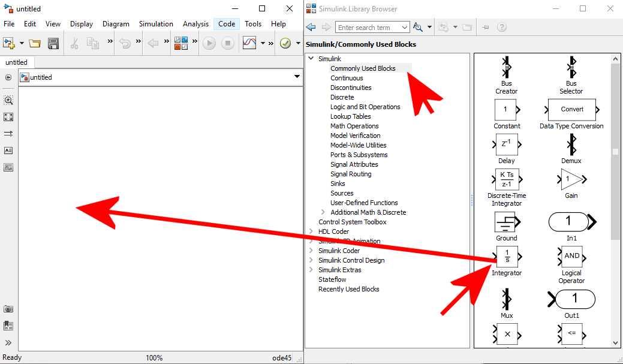623x364 pixels.
Task: Run the simulation with Play button
Action: coord(209,43)
